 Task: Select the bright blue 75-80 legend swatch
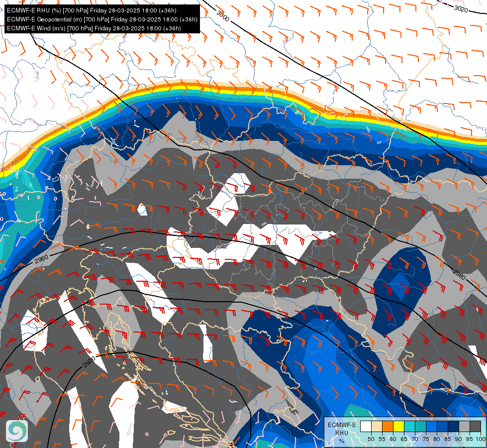pyautogui.click(x=432, y=426)
